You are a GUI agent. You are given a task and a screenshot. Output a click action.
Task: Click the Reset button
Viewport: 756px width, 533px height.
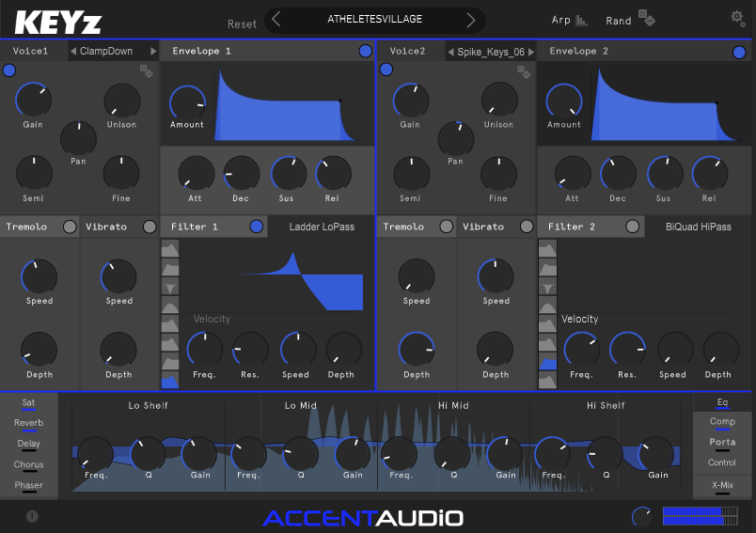click(242, 24)
